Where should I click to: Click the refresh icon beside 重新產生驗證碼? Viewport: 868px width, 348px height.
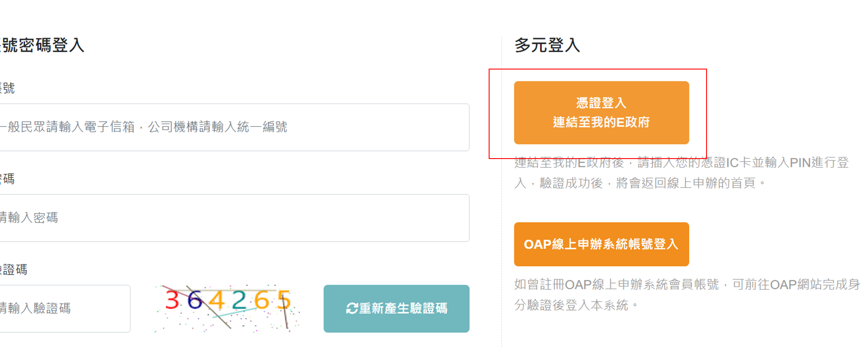click(352, 308)
